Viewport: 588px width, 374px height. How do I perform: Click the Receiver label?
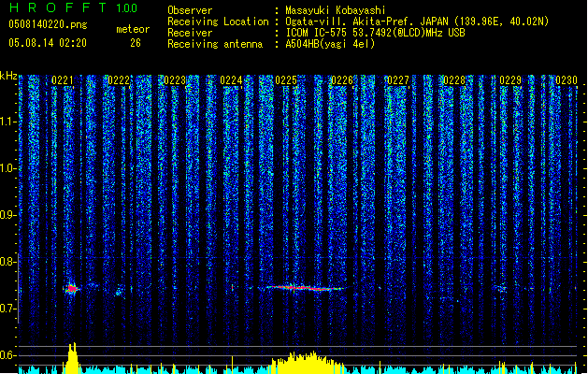click(x=190, y=33)
